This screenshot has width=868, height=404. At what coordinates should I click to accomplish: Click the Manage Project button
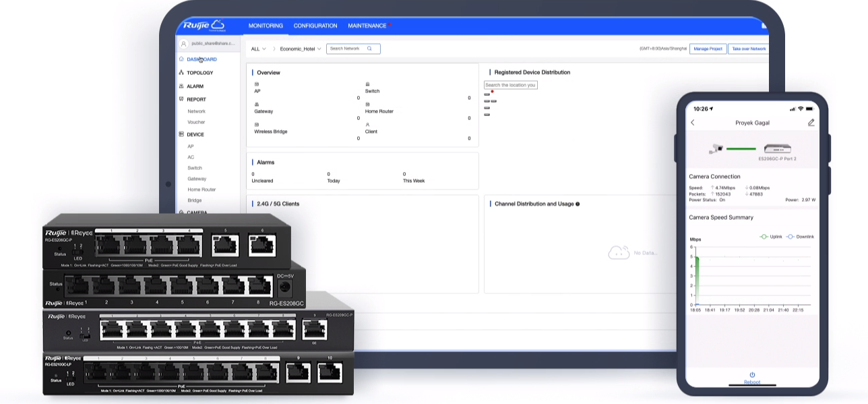coord(708,49)
